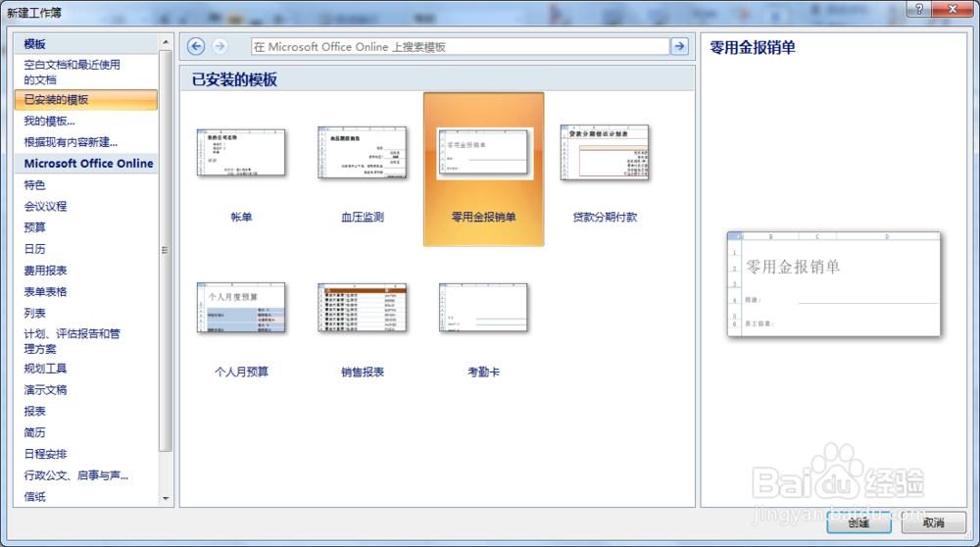Open the 日历 category
Screen dimensions: 980x547
34,249
